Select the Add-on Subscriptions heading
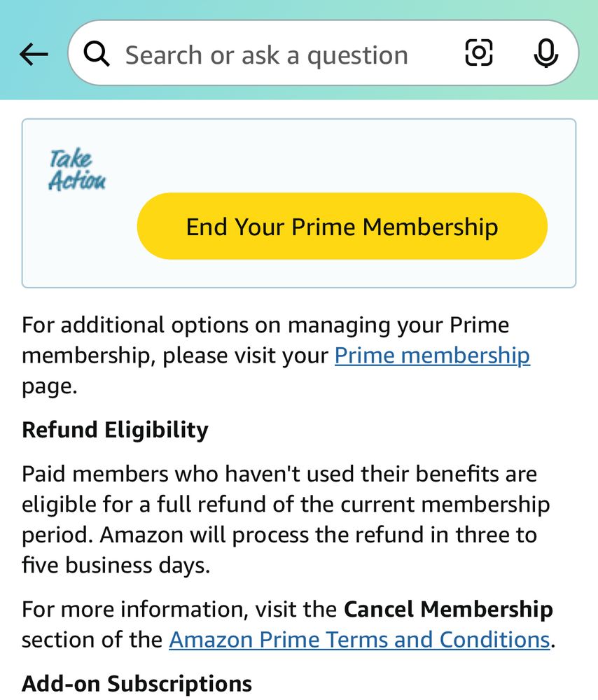Image resolution: width=598 pixels, height=700 pixels. point(137,684)
